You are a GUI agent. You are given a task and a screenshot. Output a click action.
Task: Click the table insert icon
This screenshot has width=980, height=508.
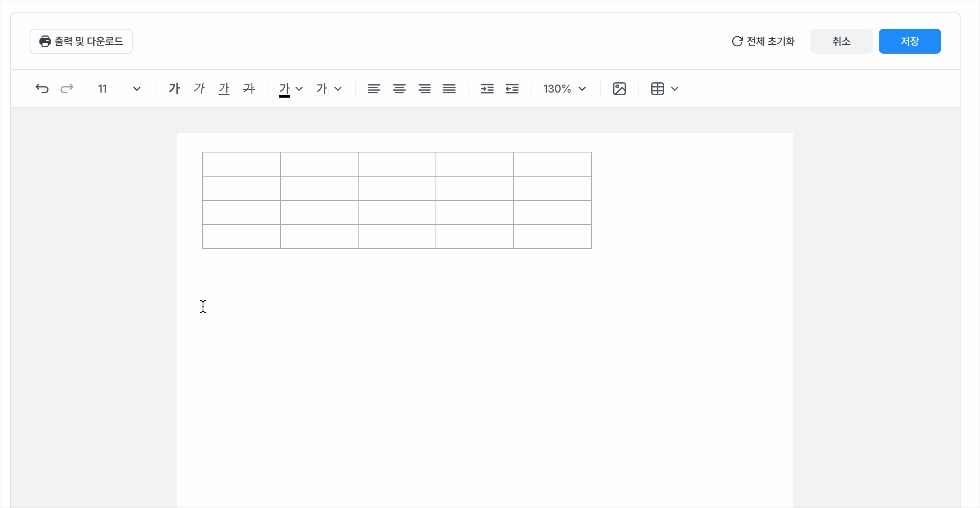tap(657, 89)
